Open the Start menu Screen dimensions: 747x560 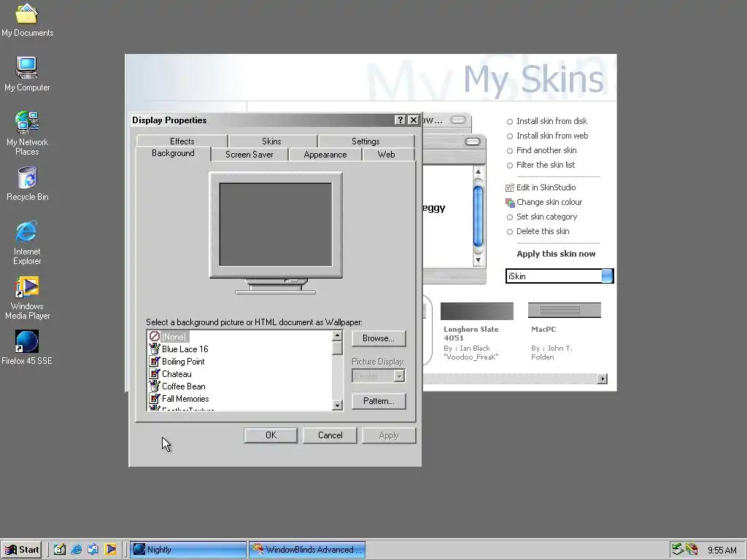pyautogui.click(x=21, y=550)
